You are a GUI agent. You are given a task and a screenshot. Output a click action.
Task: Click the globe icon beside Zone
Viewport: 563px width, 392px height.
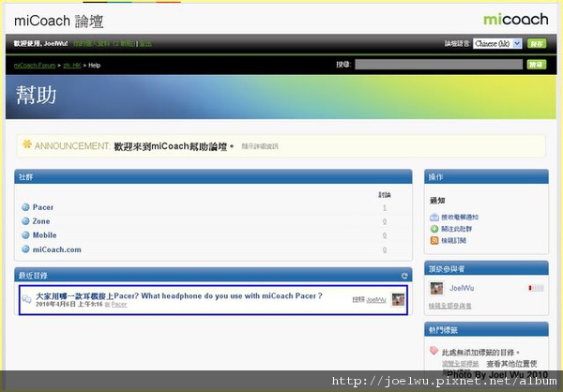click(x=25, y=221)
